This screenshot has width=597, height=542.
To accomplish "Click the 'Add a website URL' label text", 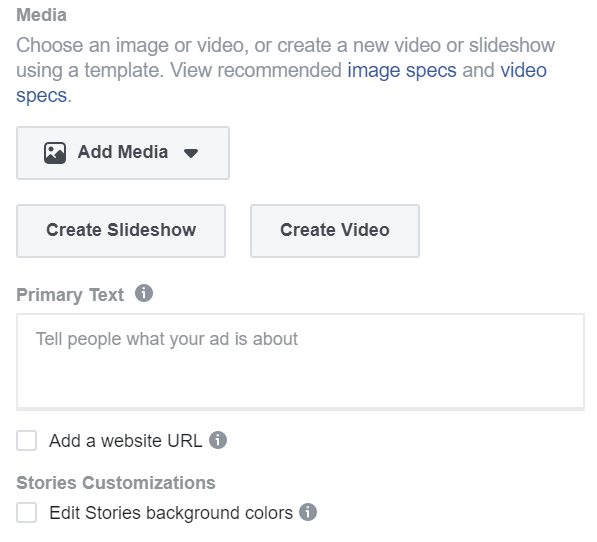I will (126, 441).
